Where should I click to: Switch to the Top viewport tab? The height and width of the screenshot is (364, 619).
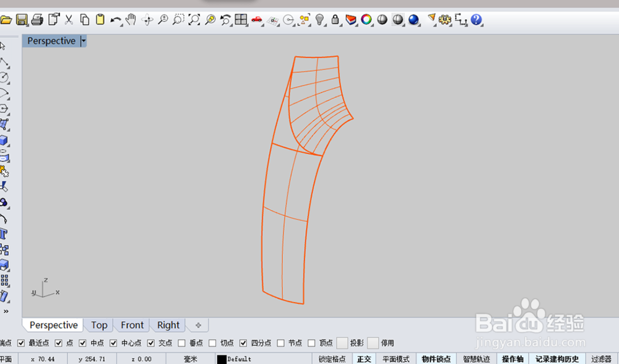[x=99, y=325]
